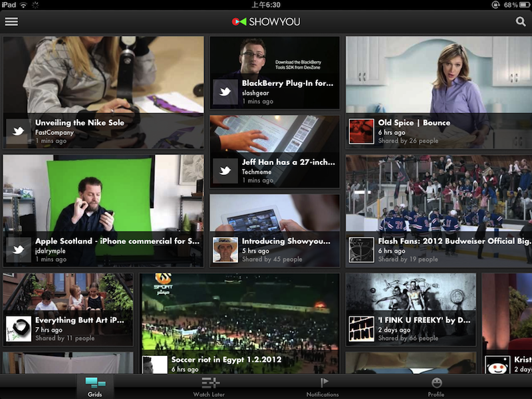The height and width of the screenshot is (399, 532).
Task: Tap the search magnifier icon
Action: click(x=521, y=22)
